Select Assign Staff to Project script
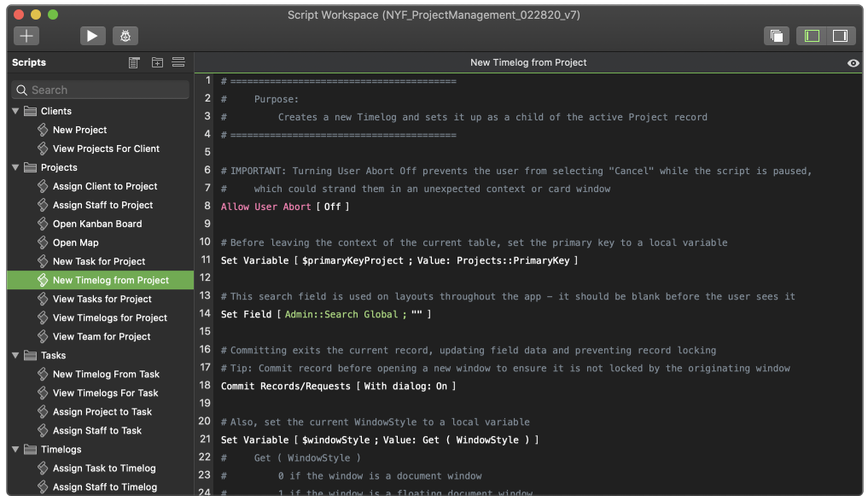This screenshot has height=501, width=868. pyautogui.click(x=102, y=205)
